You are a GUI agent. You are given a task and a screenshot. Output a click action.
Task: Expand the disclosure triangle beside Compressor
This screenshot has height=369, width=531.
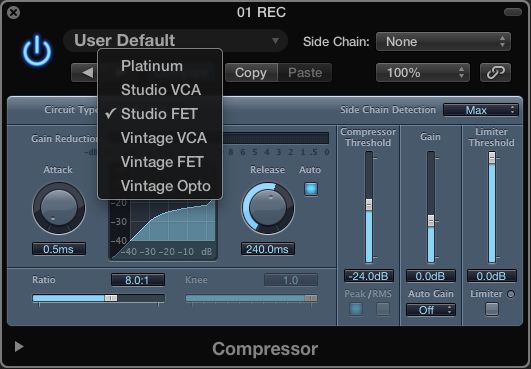tap(19, 346)
